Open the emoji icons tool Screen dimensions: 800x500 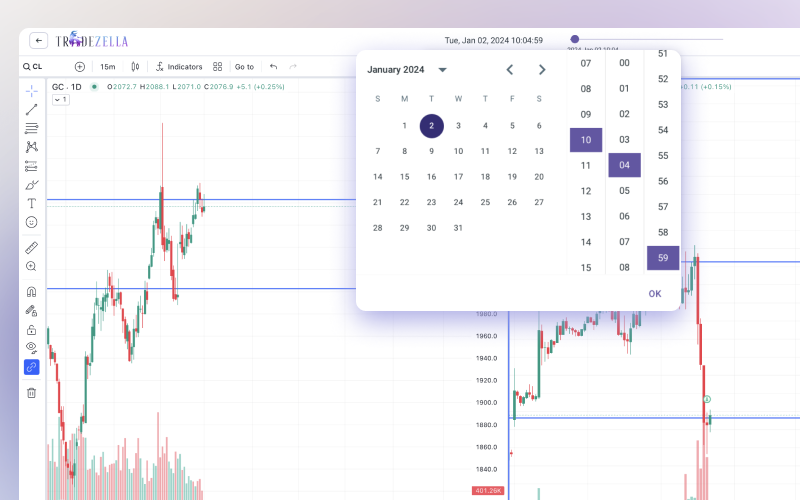point(31,222)
